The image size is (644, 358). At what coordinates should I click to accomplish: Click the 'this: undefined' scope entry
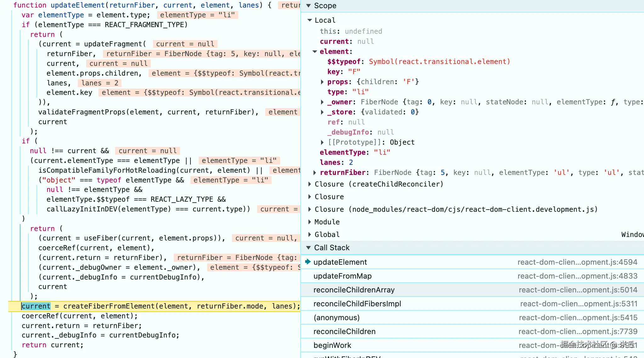click(x=351, y=32)
